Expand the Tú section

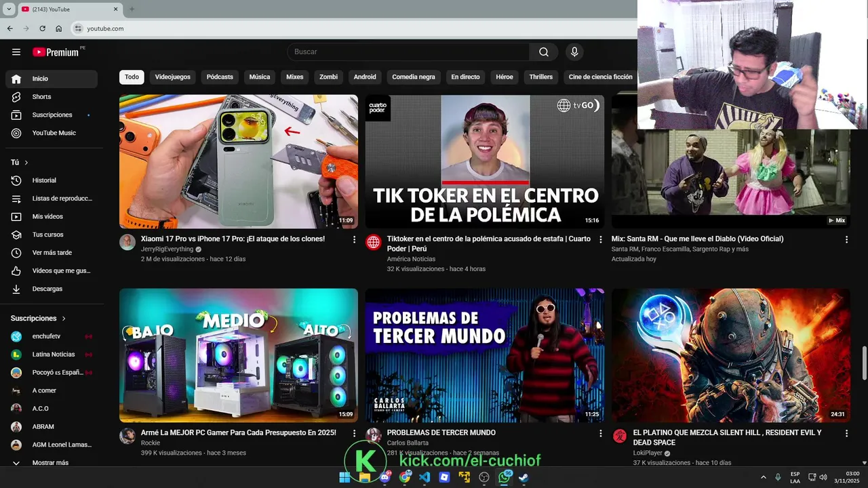click(x=20, y=163)
